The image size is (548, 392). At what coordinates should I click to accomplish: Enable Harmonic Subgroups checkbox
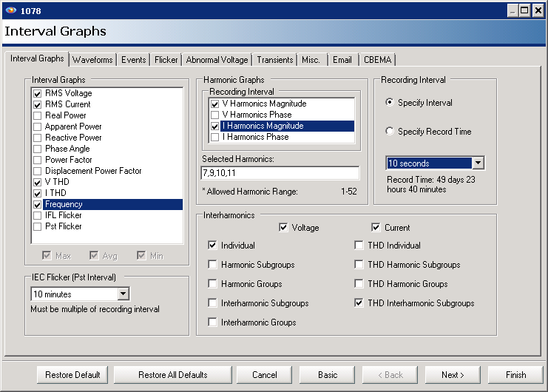212,265
